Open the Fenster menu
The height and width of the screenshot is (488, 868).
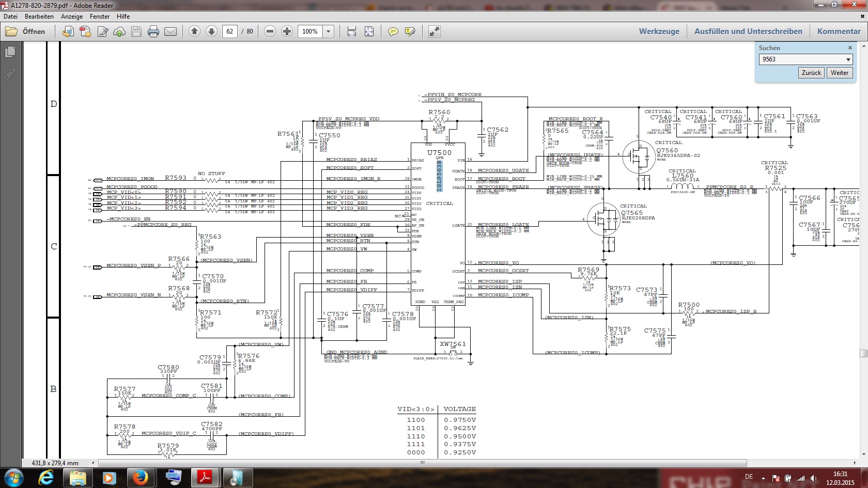pyautogui.click(x=100, y=17)
